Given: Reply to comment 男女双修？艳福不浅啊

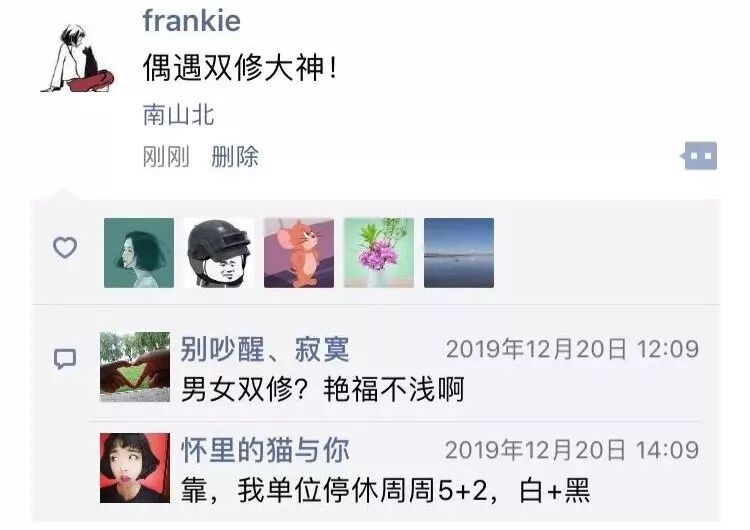Looking at the screenshot, I should (x=323, y=389).
